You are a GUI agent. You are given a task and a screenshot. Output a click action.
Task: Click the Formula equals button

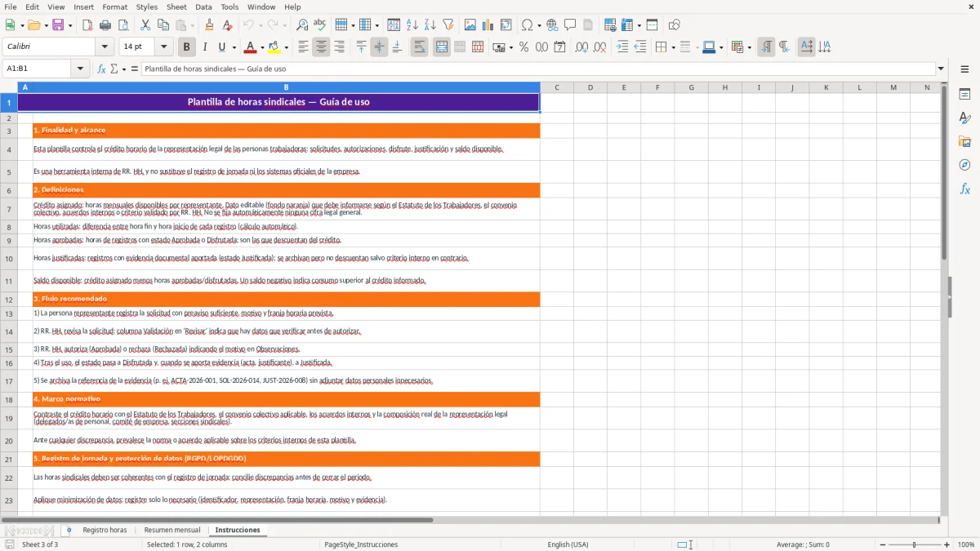135,69
